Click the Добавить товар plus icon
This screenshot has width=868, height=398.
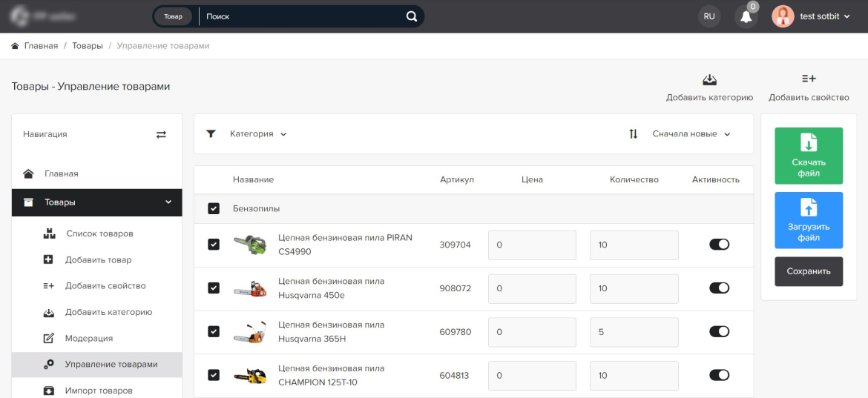click(48, 259)
